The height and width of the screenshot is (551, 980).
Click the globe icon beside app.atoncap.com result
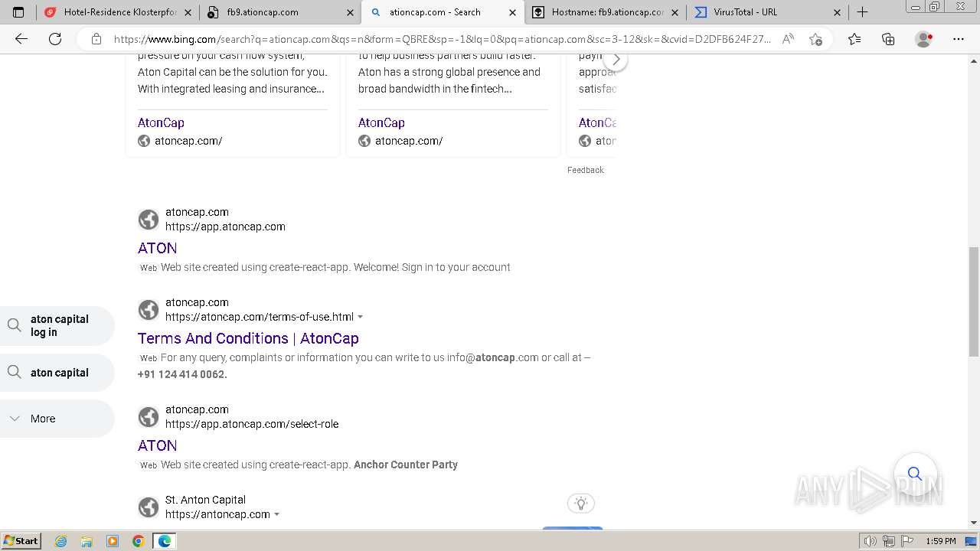click(149, 220)
